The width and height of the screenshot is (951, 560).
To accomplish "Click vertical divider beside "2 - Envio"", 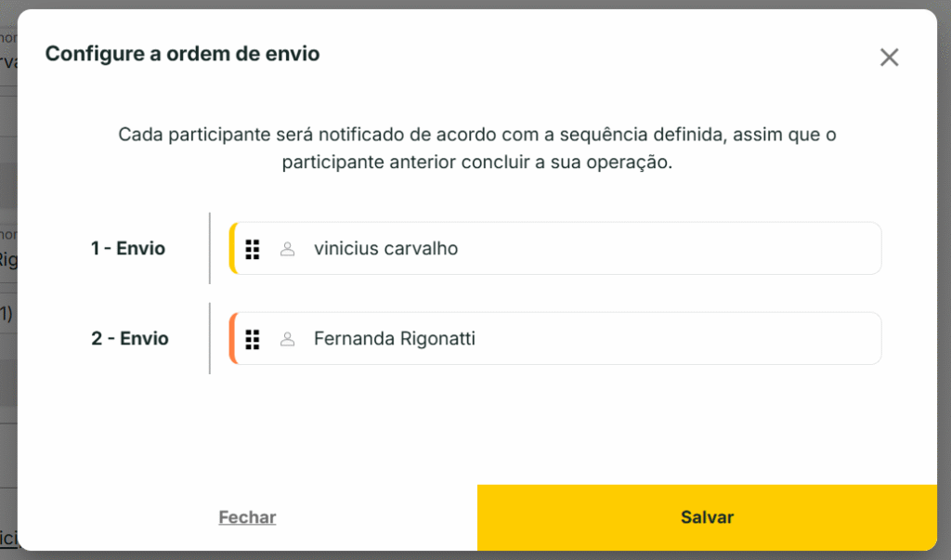I will [210, 339].
